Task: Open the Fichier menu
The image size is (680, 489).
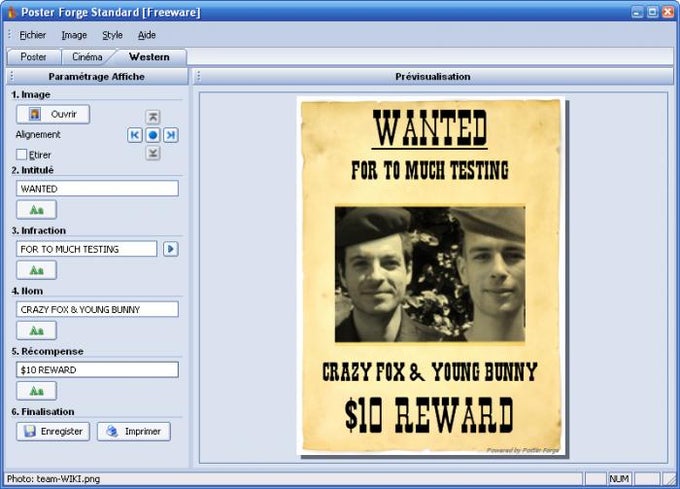Action: coord(33,35)
